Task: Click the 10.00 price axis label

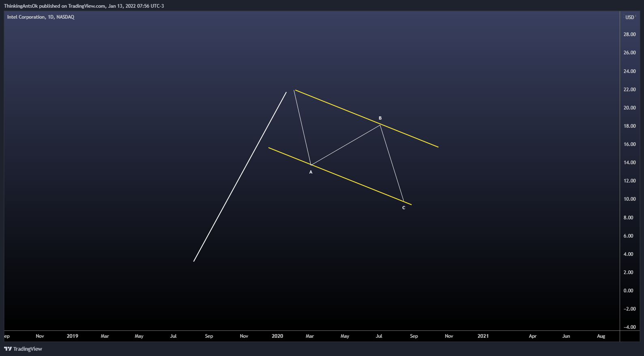Action: coord(629,199)
